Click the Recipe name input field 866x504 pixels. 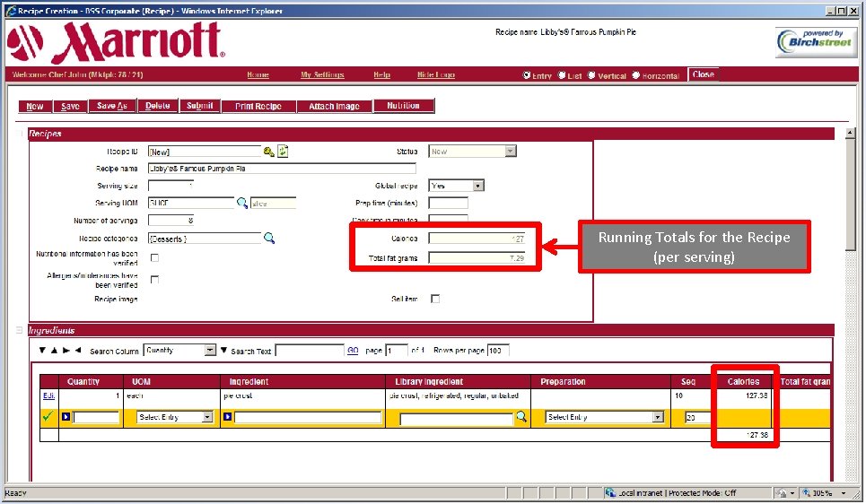coord(282,169)
